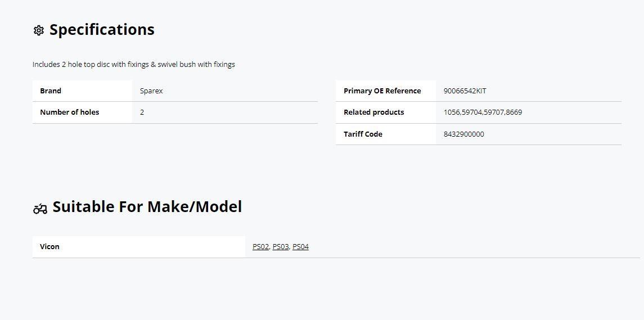Click the tractor icon beside Suitable For Make/Model

40,209
